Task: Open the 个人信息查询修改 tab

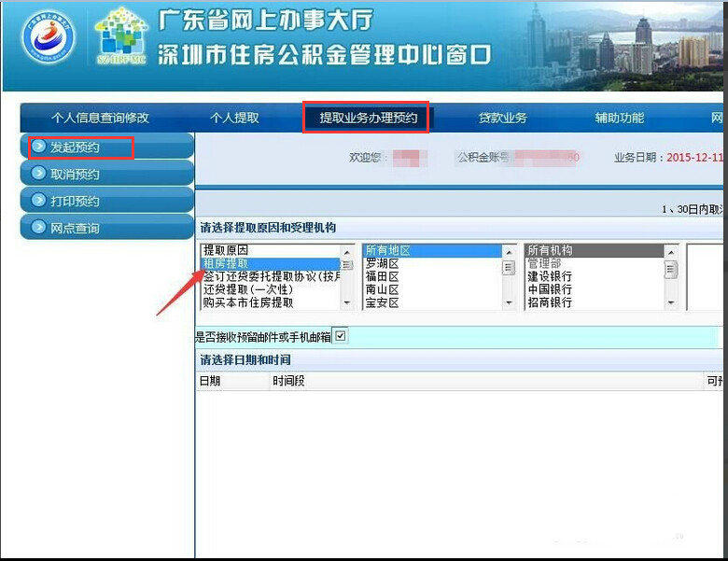Action: point(100,118)
